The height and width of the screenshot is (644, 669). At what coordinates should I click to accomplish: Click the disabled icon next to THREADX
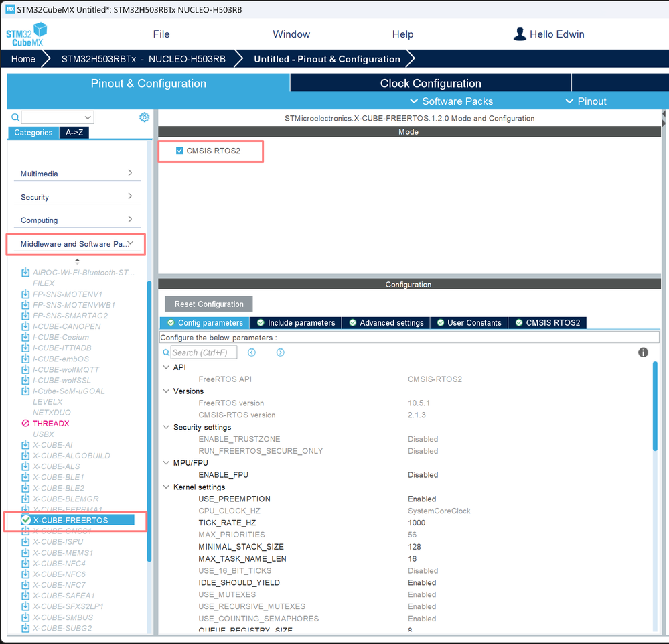(25, 424)
